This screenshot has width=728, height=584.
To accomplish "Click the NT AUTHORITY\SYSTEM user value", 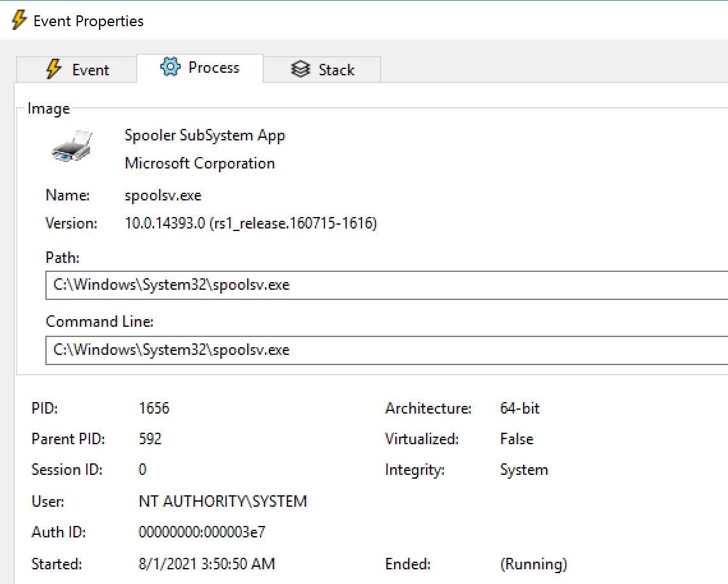I will pos(223,502).
